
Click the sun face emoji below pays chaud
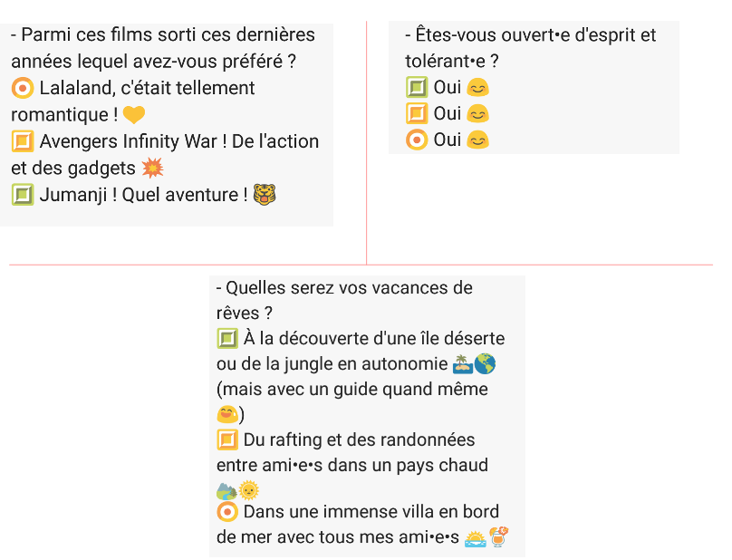coord(249,490)
